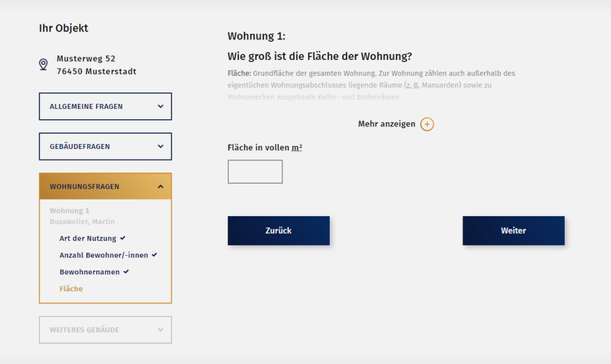The image size is (611, 364).
Task: Jump to the Bewohnernamen step
Action: point(90,272)
